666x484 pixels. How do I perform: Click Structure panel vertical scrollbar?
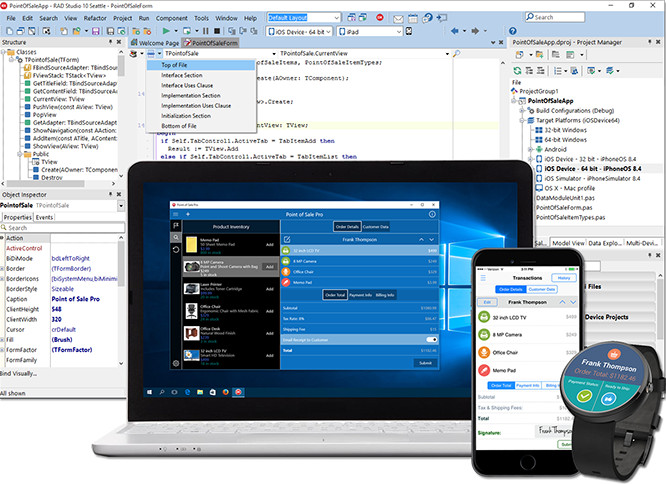tap(121, 114)
